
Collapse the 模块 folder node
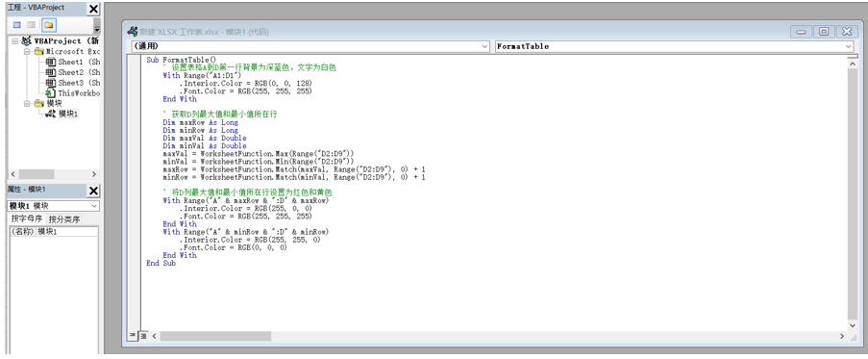coord(27,104)
